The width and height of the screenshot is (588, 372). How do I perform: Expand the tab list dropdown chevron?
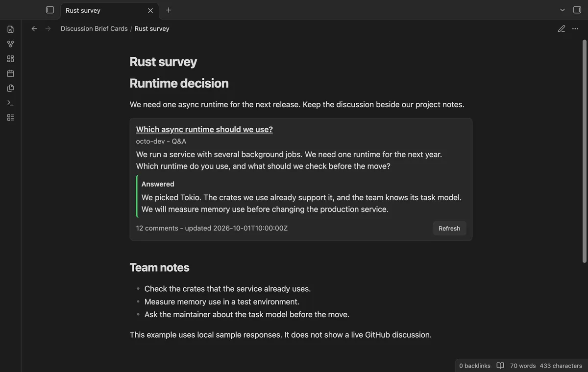point(563,10)
